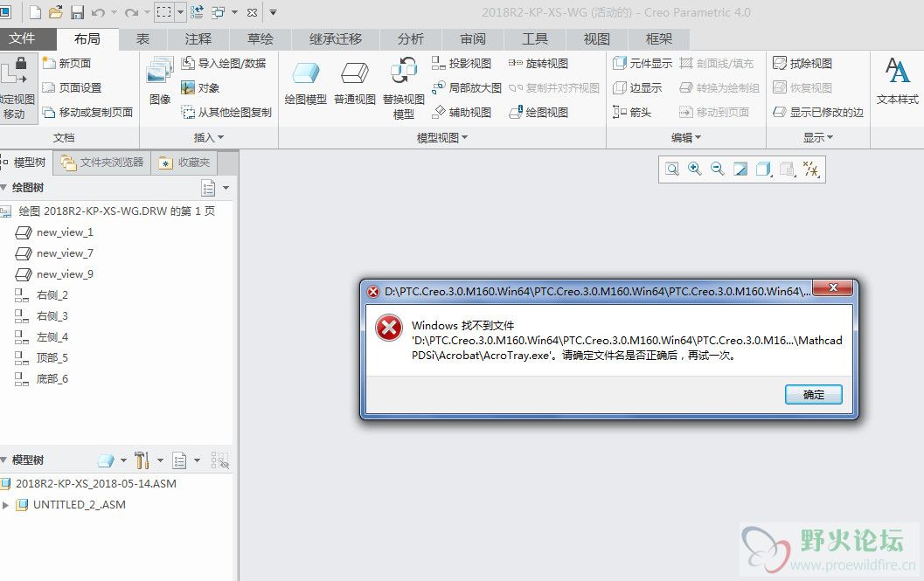Click Copy from Other Drawing (从其他绘图复制)

(226, 112)
